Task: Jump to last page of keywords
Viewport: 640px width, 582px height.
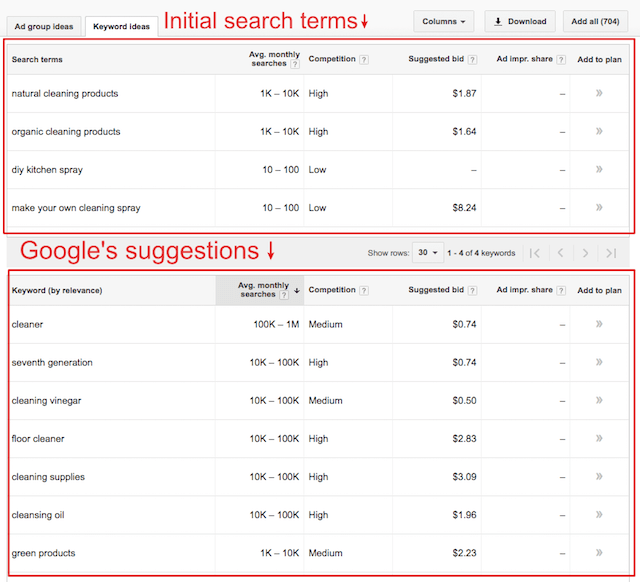Action: 611,253
